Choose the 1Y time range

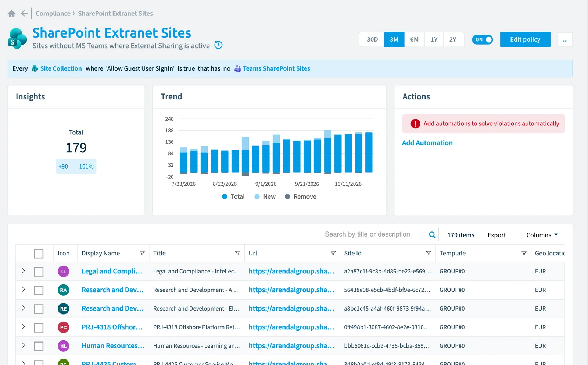coord(434,39)
